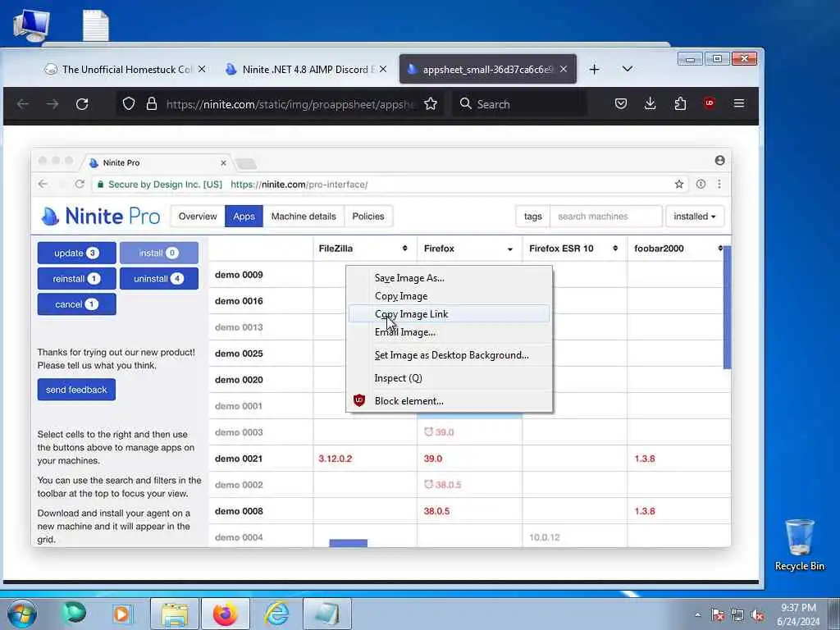Close the appsheet_small tab
This screenshot has height=630, width=840.
[x=563, y=69]
